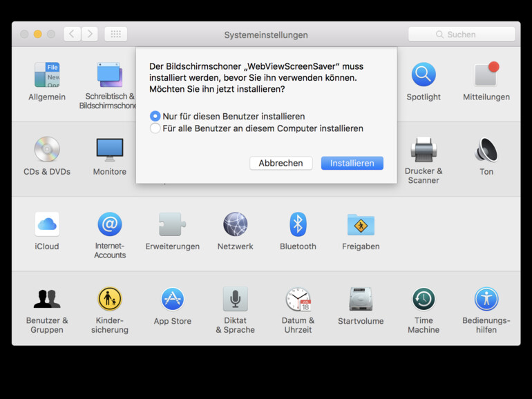
Task: Go forward with the toolbar forward arrow
Action: pos(90,34)
